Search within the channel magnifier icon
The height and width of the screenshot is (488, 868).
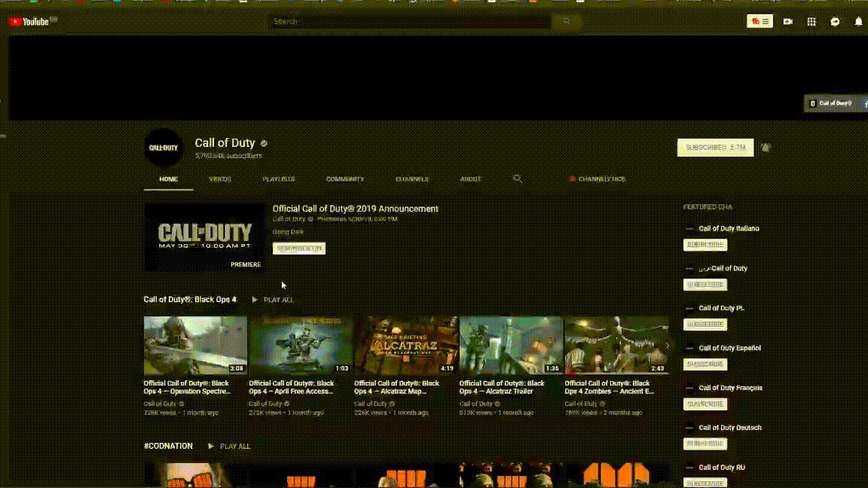point(518,178)
